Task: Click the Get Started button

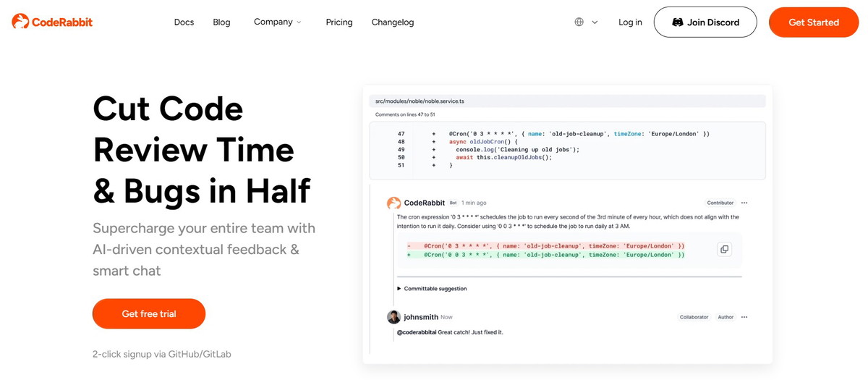Action: [814, 22]
